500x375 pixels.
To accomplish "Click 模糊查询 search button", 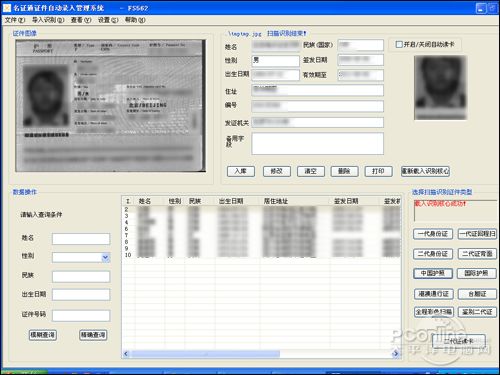I will (x=43, y=335).
